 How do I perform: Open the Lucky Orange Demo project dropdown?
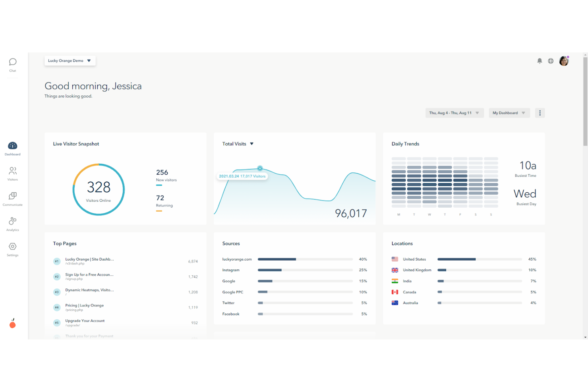pyautogui.click(x=70, y=60)
